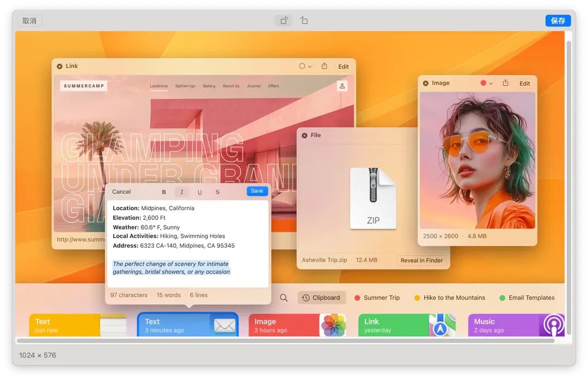The image size is (588, 380).
Task: Toggle italic formatting in text editor
Action: coord(181,192)
